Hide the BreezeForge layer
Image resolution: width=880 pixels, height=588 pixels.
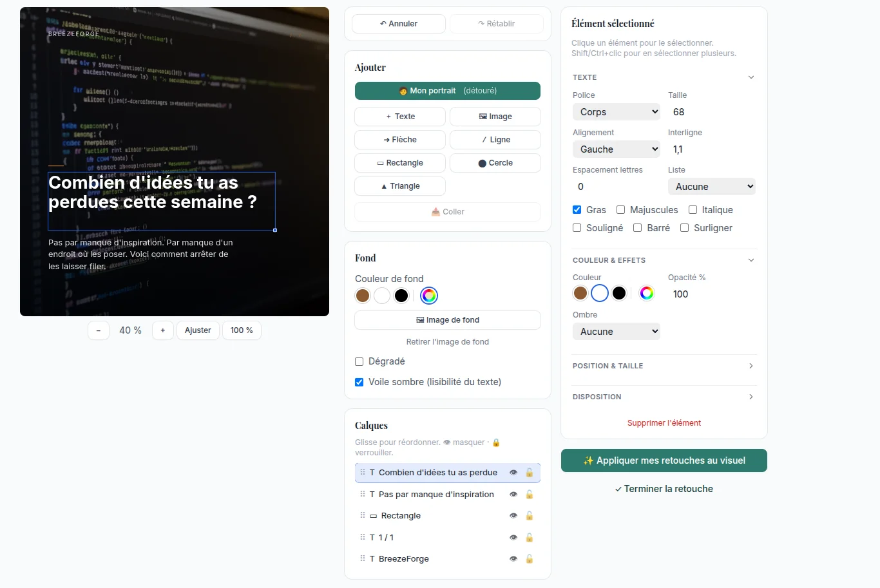(513, 559)
